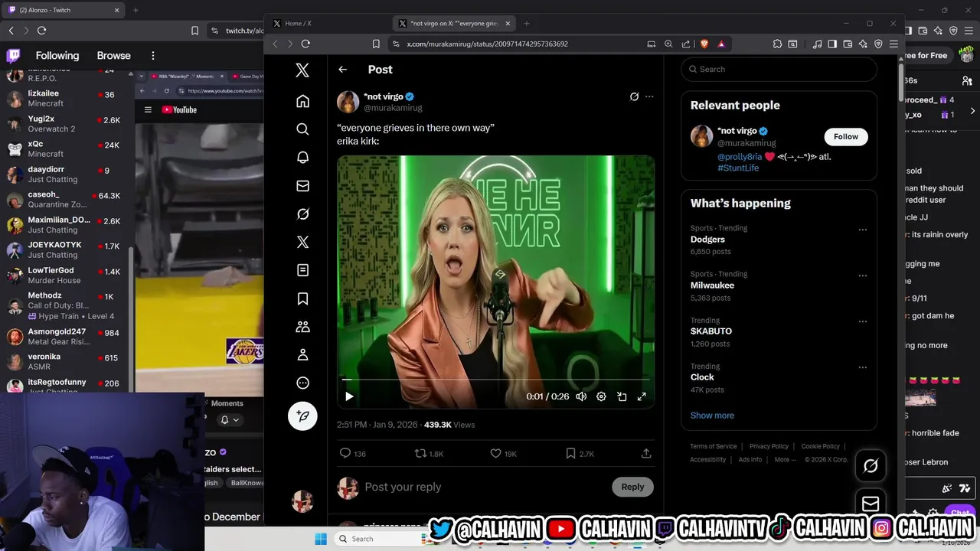Open a new tab in front browser
Viewport: 980px width, 551px height.
pos(526,23)
